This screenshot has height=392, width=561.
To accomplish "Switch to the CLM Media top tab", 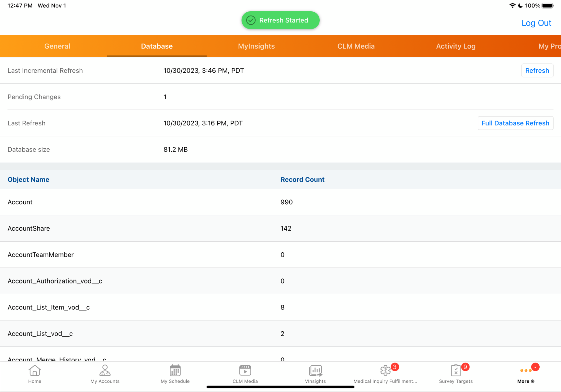I will (x=356, y=46).
